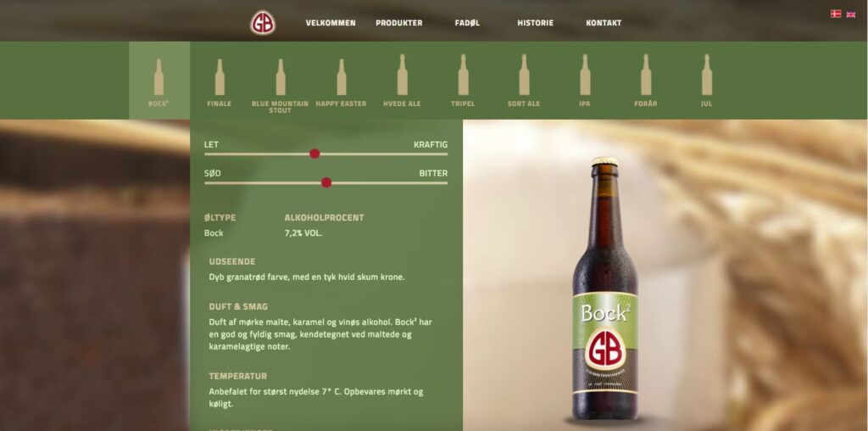Go to the Fadøl page
868x431 pixels.
click(467, 23)
